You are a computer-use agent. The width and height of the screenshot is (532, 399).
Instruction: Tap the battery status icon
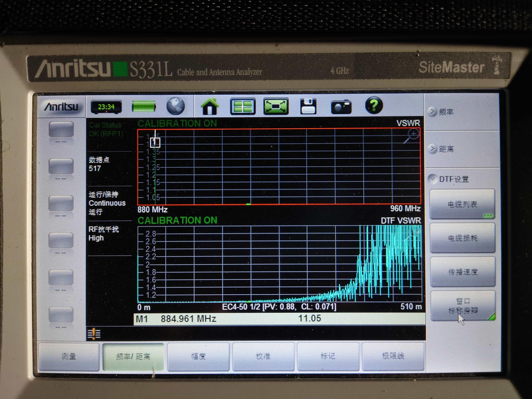click(x=144, y=106)
